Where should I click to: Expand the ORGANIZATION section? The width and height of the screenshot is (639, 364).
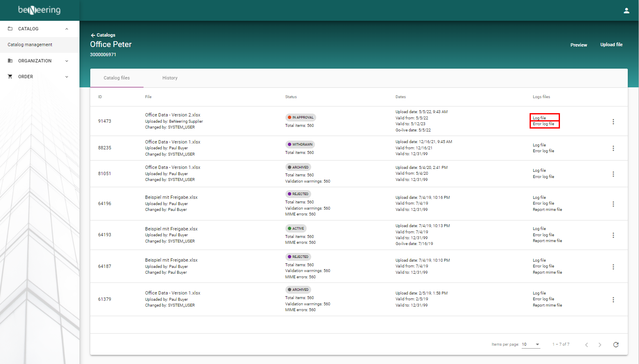66,61
